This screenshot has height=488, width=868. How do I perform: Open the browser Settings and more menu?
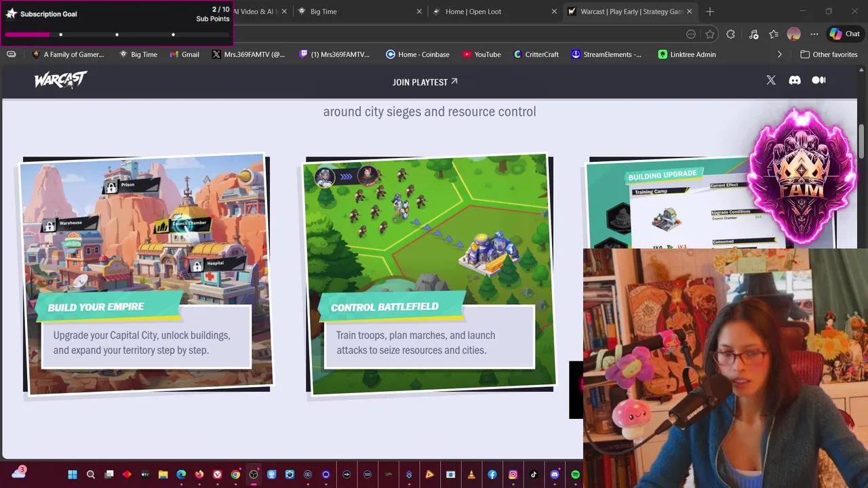814,34
